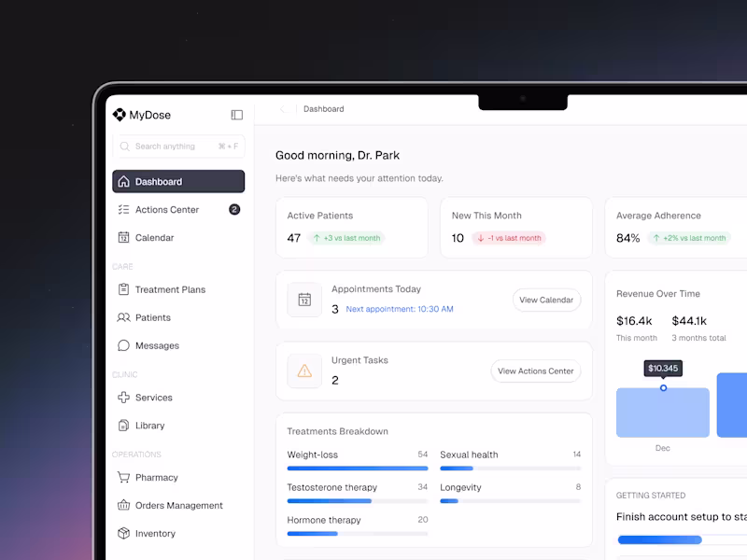Image resolution: width=747 pixels, height=560 pixels.
Task: Click the Dec chart data point marker
Action: pyautogui.click(x=663, y=388)
